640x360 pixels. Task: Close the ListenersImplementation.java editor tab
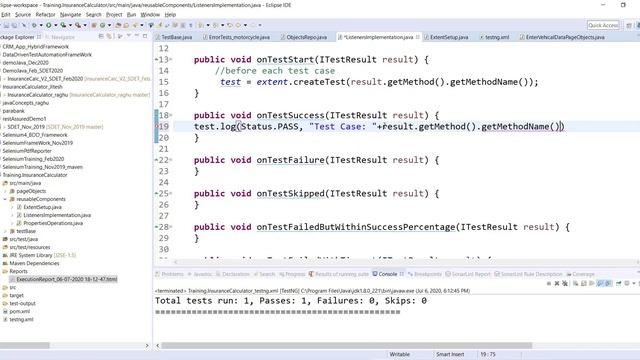(x=418, y=37)
